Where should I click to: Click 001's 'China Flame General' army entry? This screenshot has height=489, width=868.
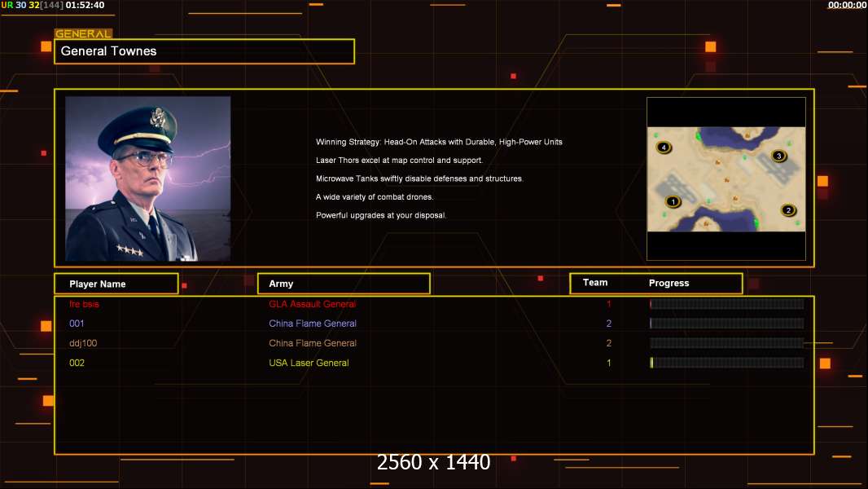[313, 324]
